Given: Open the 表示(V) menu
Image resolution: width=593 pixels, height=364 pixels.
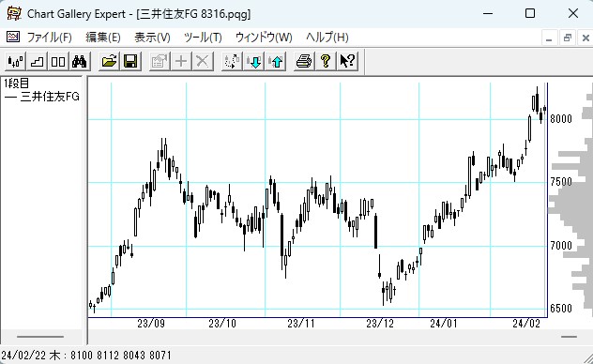Looking at the screenshot, I should coord(152,37).
